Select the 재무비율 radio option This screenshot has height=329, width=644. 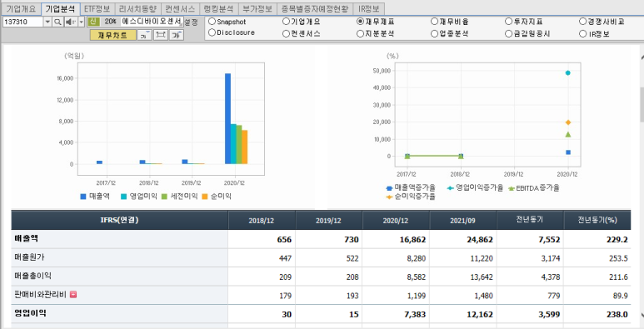click(x=435, y=21)
